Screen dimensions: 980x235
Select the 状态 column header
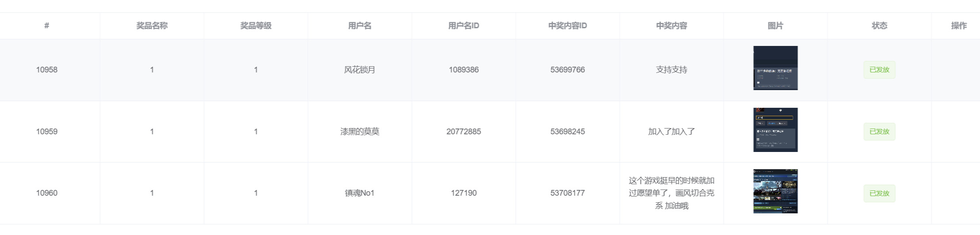coord(879,26)
